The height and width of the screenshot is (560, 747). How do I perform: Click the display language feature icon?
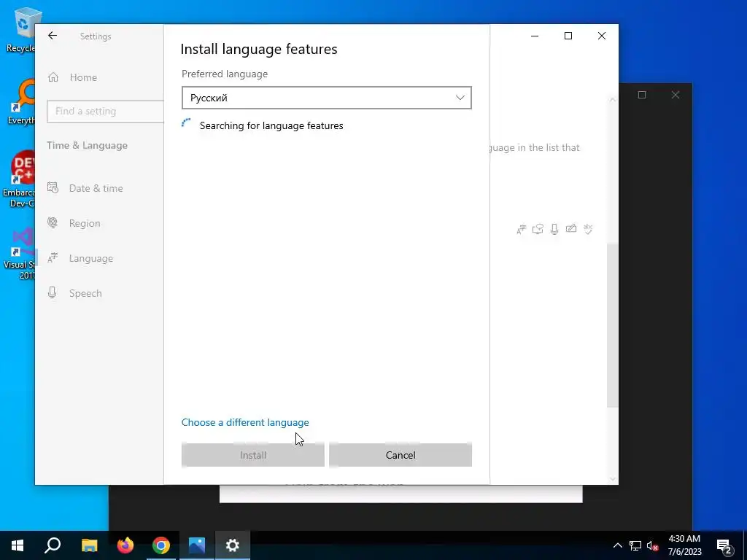pyautogui.click(x=522, y=230)
